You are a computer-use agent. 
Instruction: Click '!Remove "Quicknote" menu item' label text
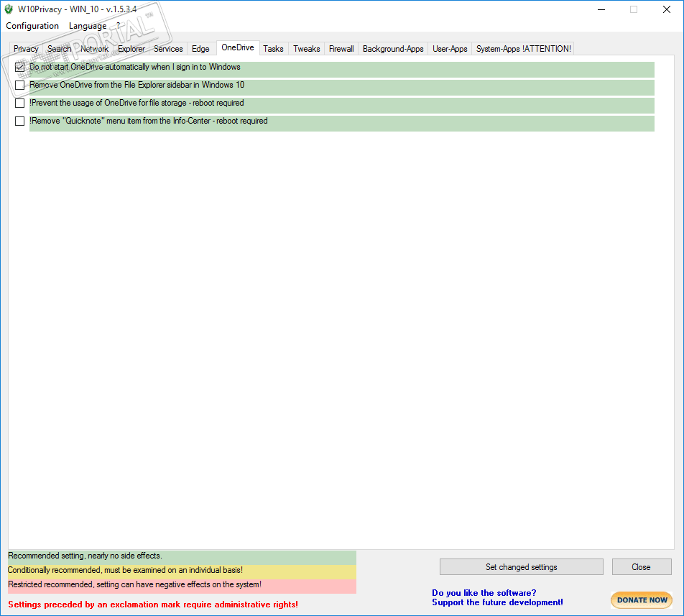click(148, 121)
